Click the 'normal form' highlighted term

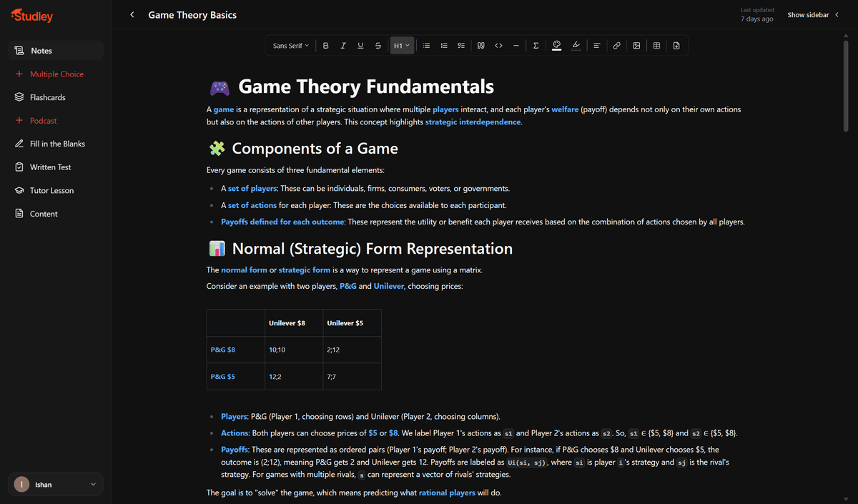pyautogui.click(x=244, y=270)
